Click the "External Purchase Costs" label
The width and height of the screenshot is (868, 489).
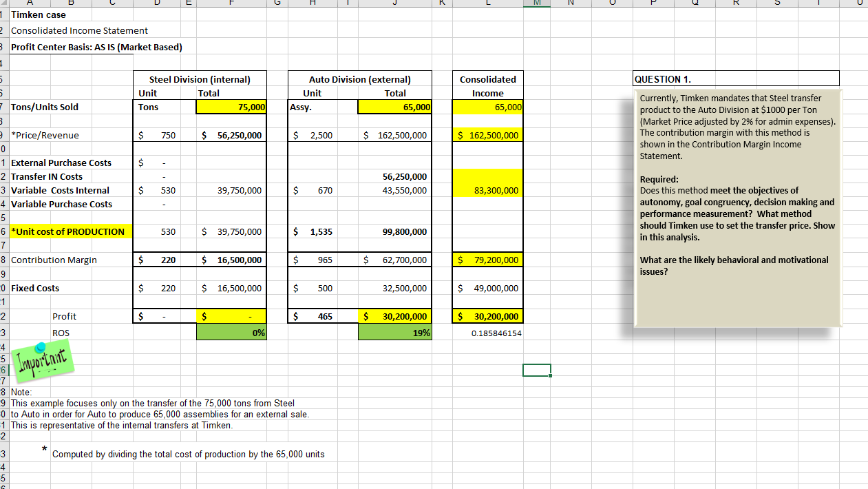61,163
